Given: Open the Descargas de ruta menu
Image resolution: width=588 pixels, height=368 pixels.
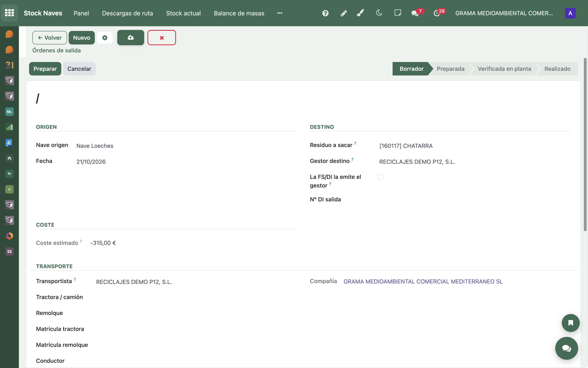Looking at the screenshot, I should [x=128, y=13].
